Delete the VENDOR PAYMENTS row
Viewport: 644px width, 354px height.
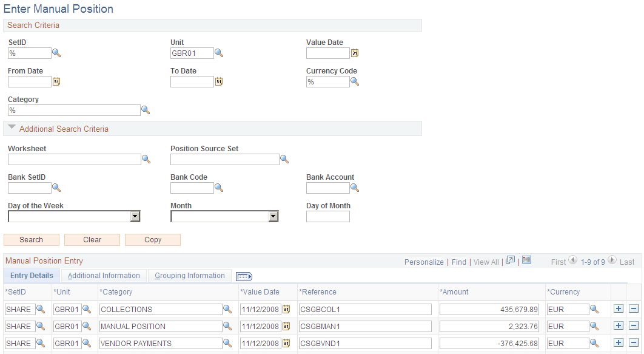[x=634, y=343]
